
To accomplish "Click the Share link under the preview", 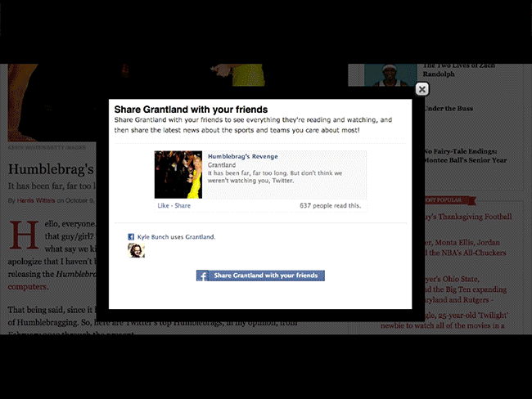I will tap(182, 205).
